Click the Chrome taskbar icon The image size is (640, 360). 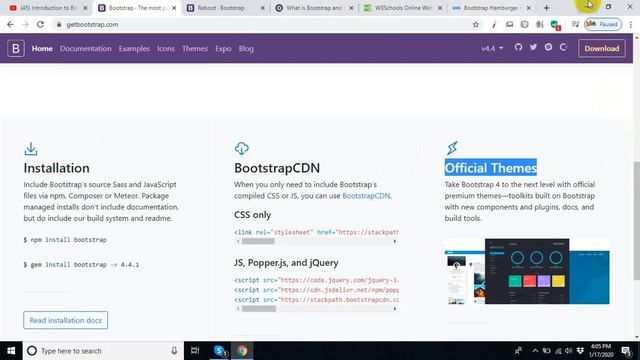[x=242, y=351]
